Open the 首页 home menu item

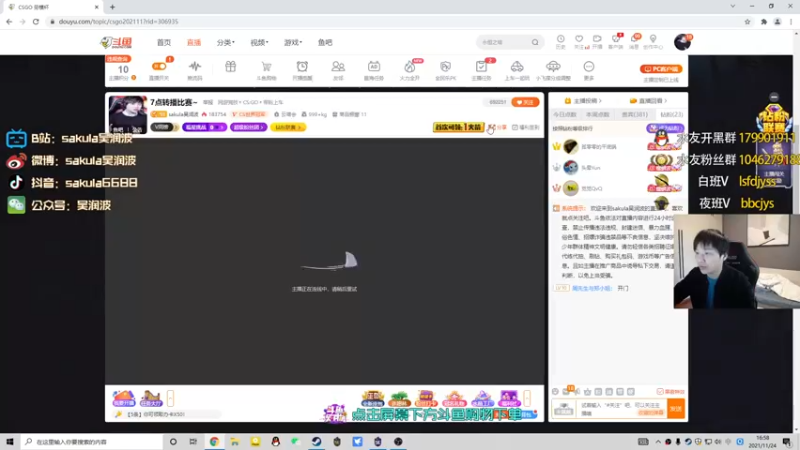(164, 42)
